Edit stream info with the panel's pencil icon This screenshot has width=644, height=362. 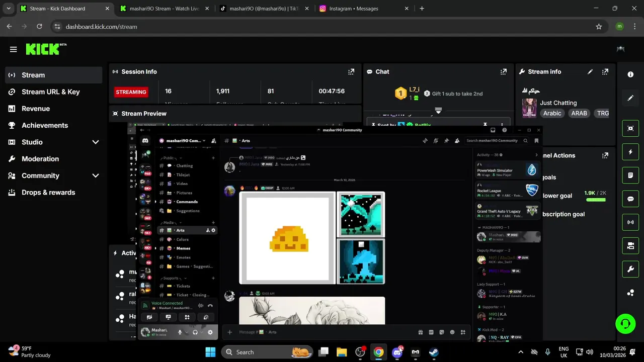click(590, 72)
